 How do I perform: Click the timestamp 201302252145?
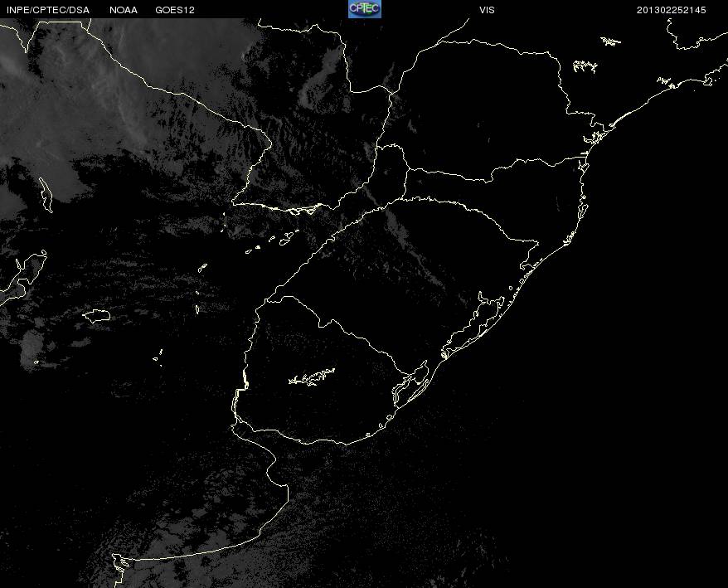point(671,10)
